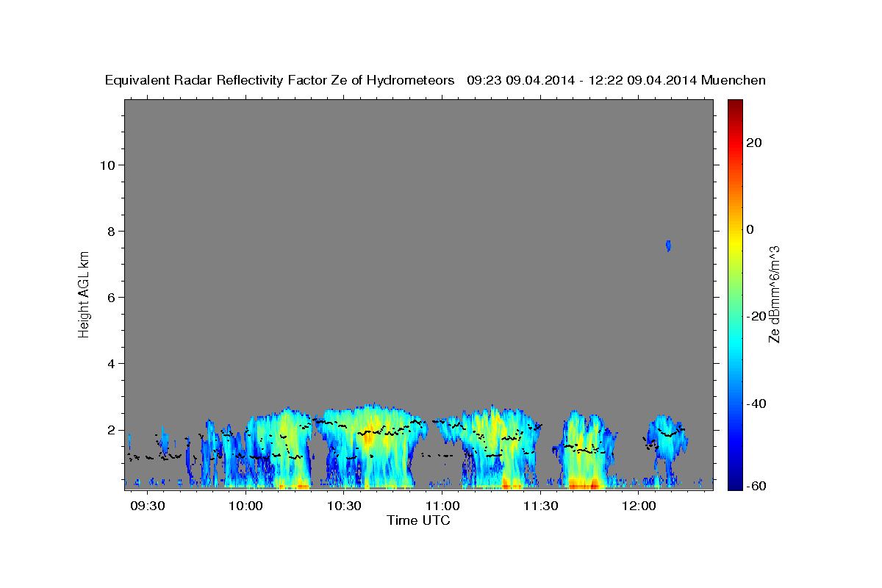
Task: Click the plot title 'Equivalent Radar Reflectivity Factor Ze of Hydrometeors'
Action: click(279, 80)
